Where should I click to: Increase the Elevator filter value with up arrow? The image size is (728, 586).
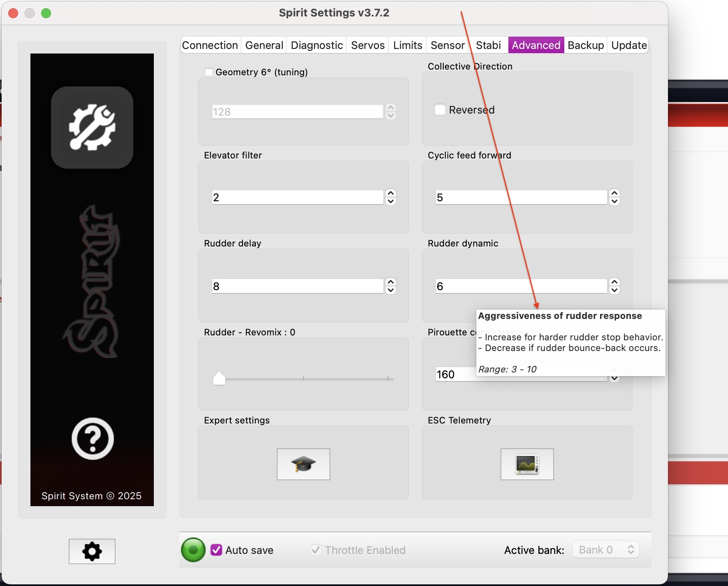click(x=391, y=193)
